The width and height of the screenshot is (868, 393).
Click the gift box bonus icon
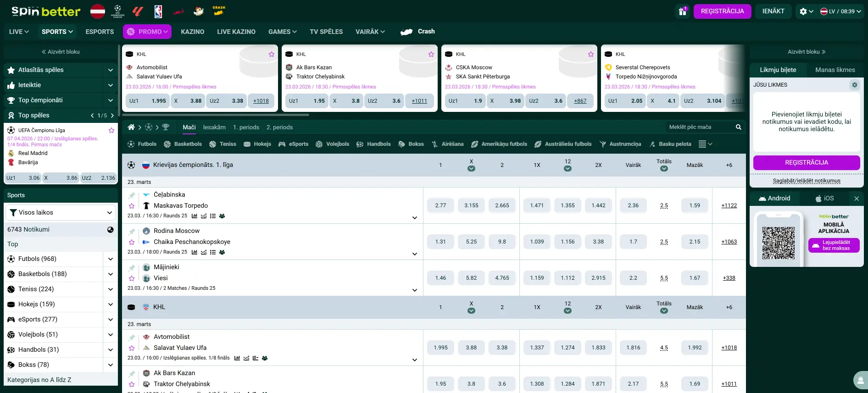click(x=683, y=11)
